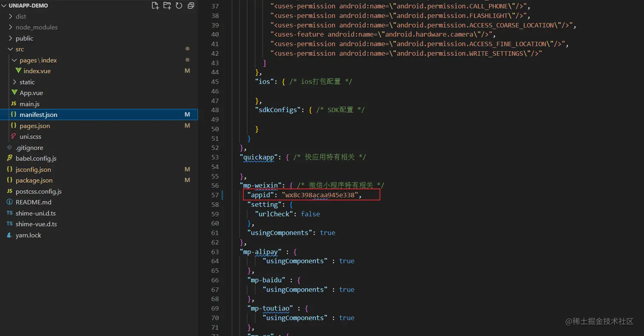Image resolution: width=644 pixels, height=336 pixels.
Task: Click the appid value wx8c398acaa945e338
Action: 320,195
